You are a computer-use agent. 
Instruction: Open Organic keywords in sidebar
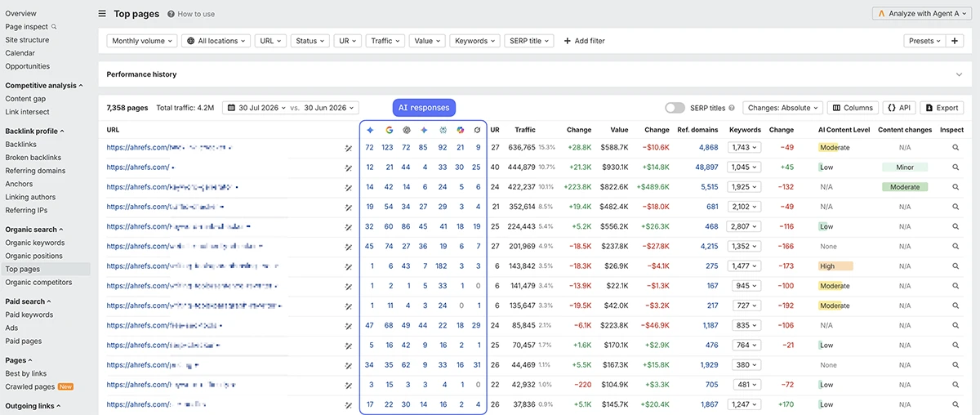(34, 243)
